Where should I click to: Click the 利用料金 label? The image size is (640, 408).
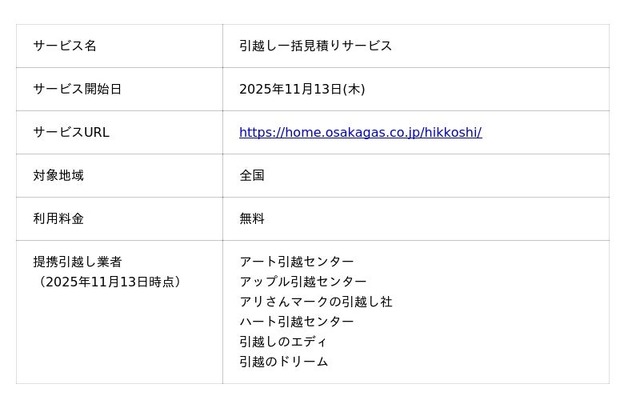[x=58, y=218]
